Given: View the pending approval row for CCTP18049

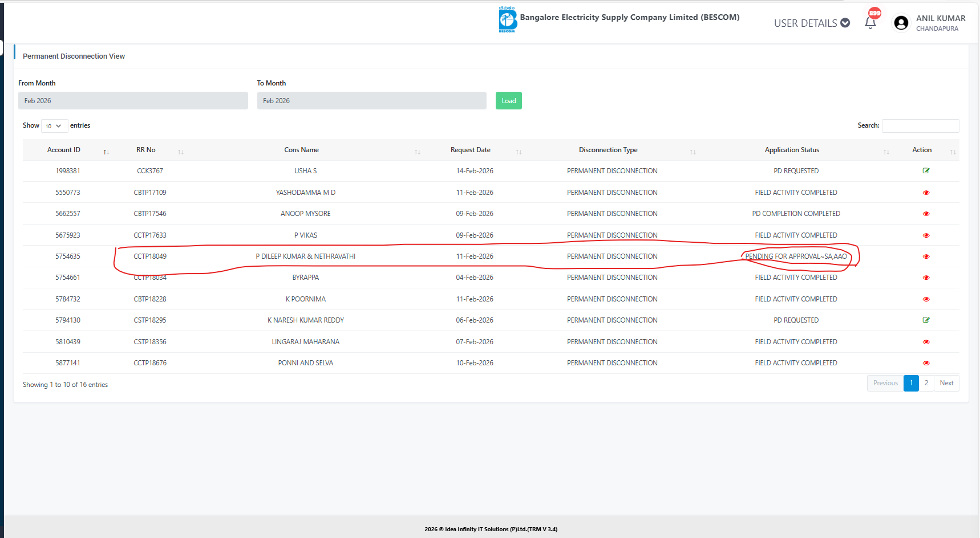Looking at the screenshot, I should coord(926,256).
